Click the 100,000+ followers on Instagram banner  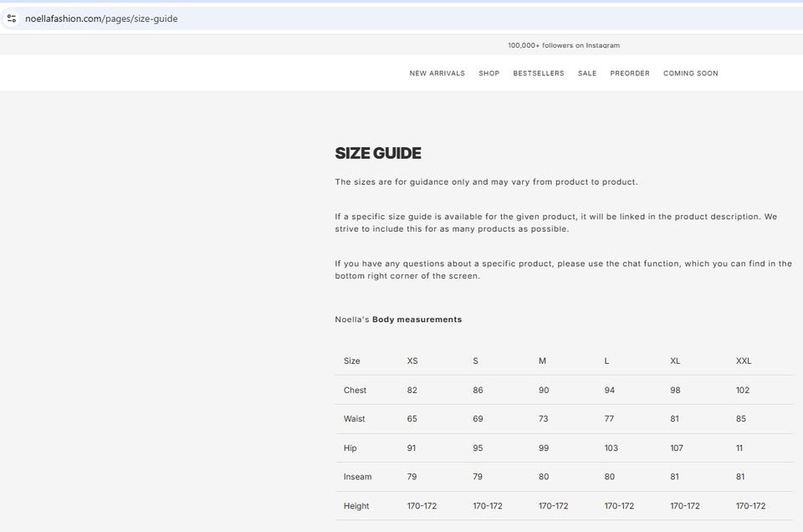pos(563,45)
